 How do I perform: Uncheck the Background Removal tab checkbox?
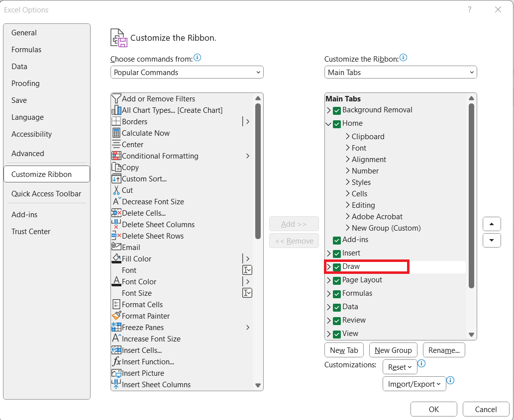point(337,110)
